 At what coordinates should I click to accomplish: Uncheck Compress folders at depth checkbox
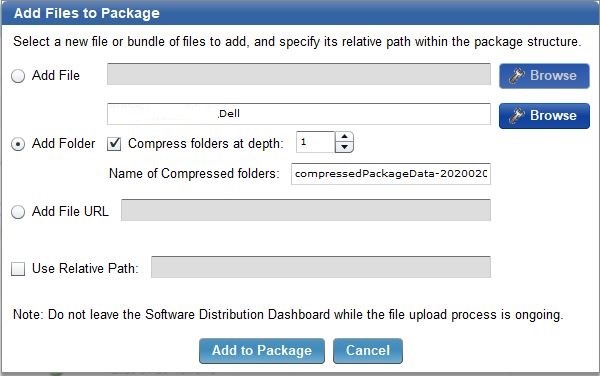(114, 144)
